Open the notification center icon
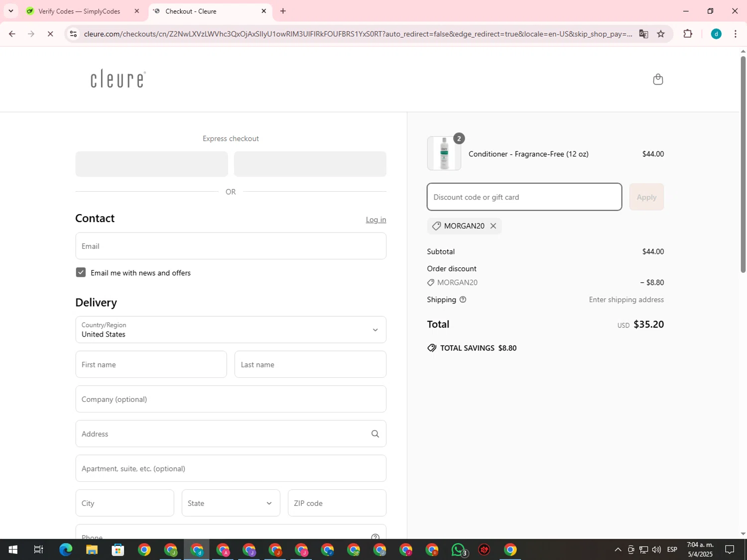This screenshot has height=560, width=747. point(730,550)
